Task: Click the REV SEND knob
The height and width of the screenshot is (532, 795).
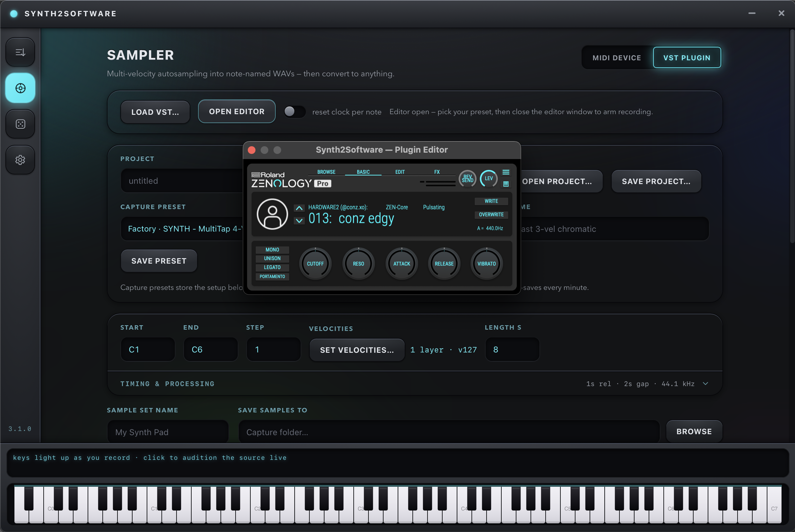Action: 468,179
